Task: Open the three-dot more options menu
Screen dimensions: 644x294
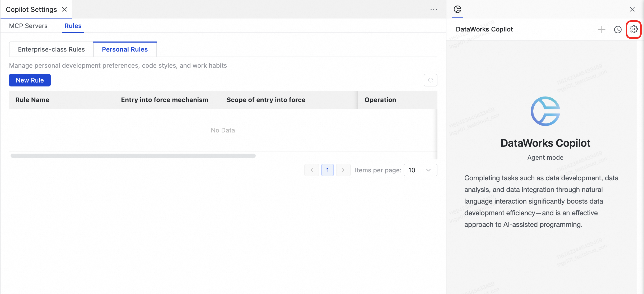Action: tap(433, 9)
